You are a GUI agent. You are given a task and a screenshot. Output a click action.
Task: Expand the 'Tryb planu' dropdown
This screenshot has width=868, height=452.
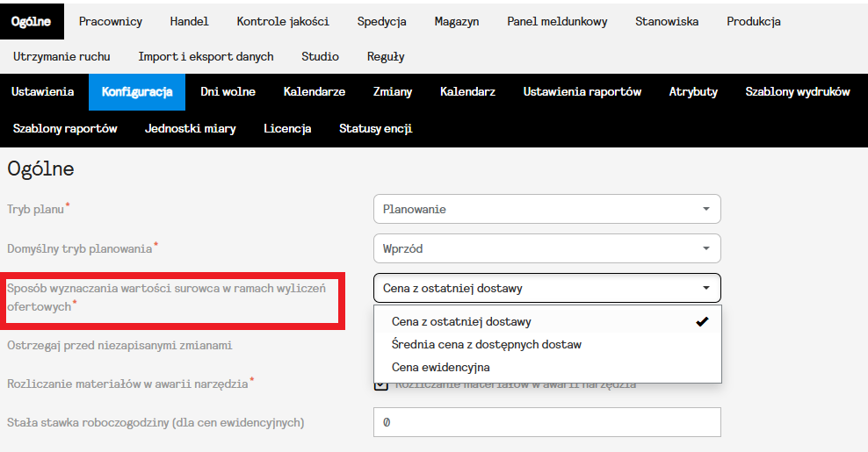tap(705, 209)
